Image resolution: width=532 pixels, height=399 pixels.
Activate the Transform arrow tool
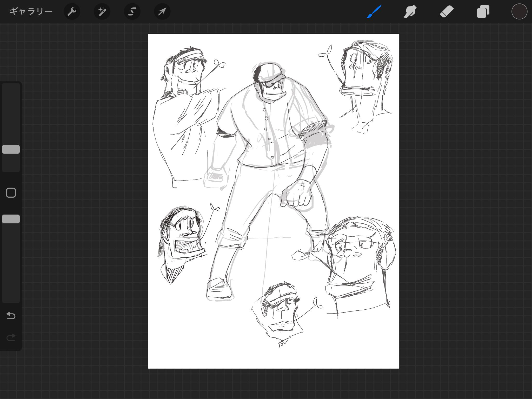tap(162, 11)
